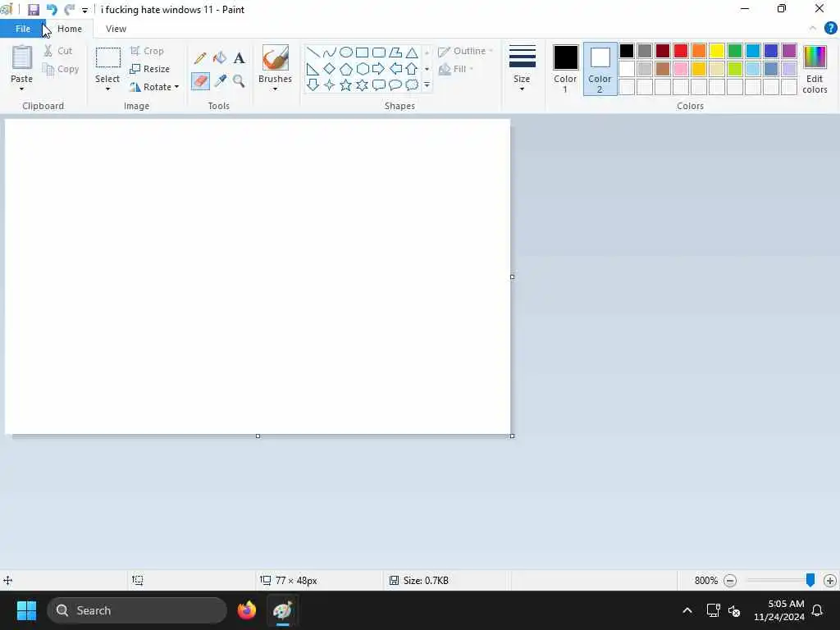
Task: Select the Pencil tool
Action: (x=200, y=58)
